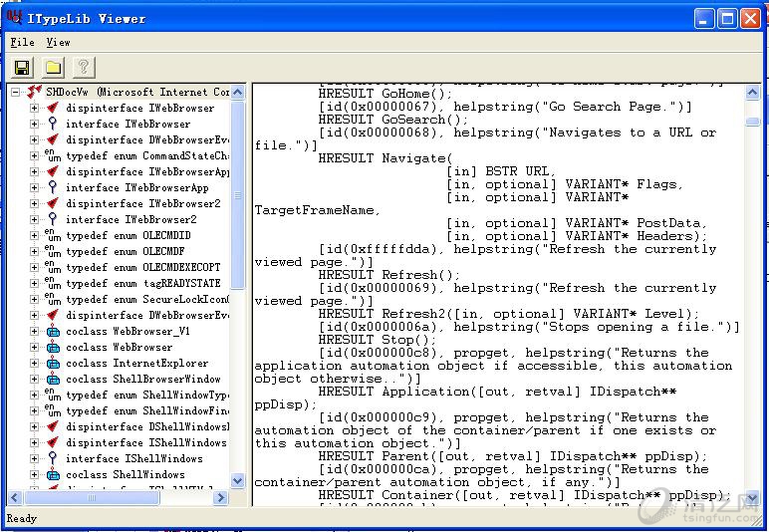Screen dimensions: 769x532
Task: Click the coclass WebBrowser_V1 icon
Action: pos(52,332)
